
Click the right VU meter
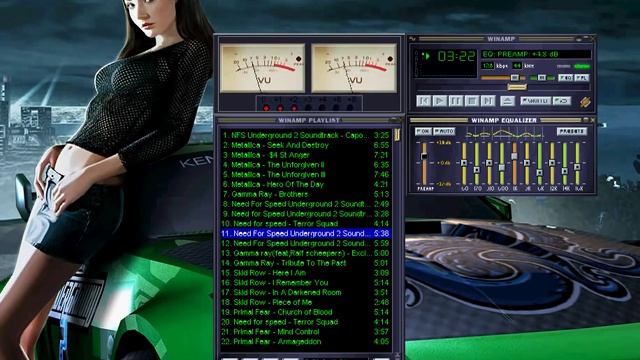click(x=354, y=68)
